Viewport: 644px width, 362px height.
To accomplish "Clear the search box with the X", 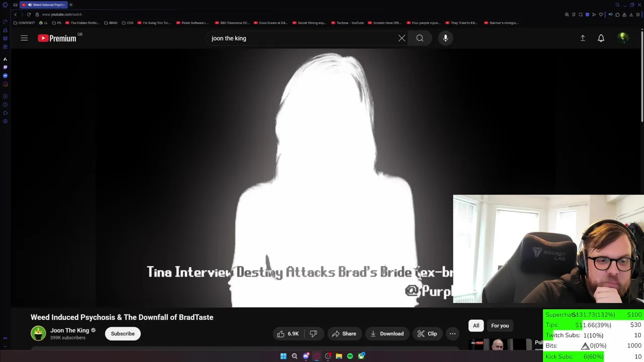I will coord(401,38).
